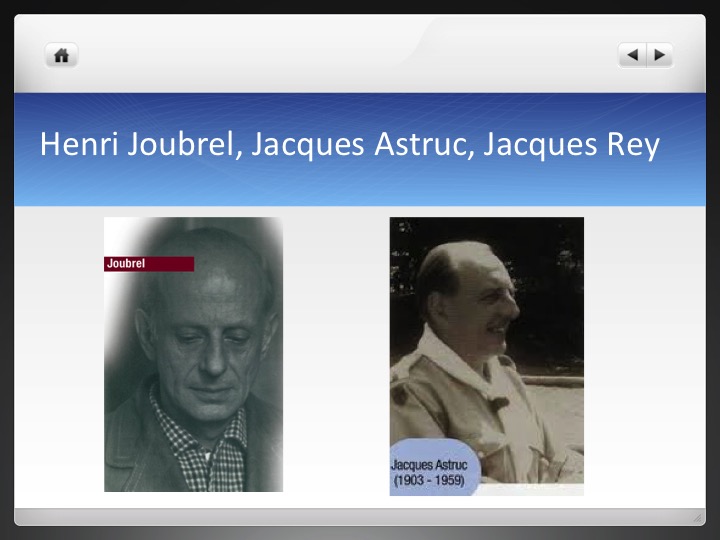720x540 pixels.
Task: Select the dark red Joubrel label
Action: [148, 264]
